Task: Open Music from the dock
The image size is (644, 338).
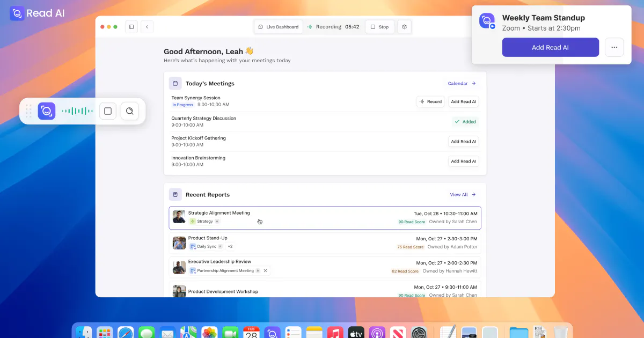Action: 335,333
